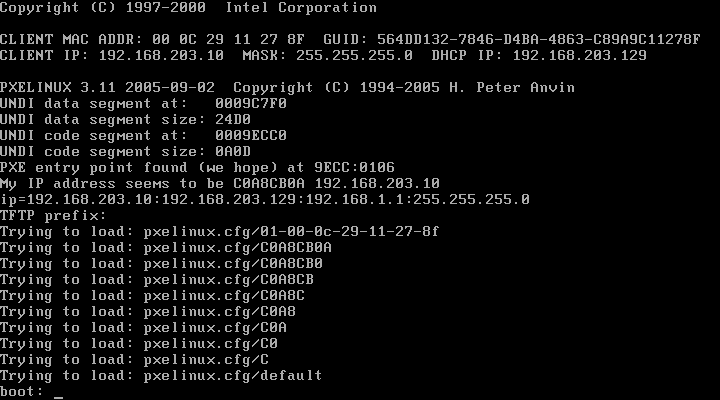
Task: Click the UNDI data segment size 24D0
Action: point(233,119)
